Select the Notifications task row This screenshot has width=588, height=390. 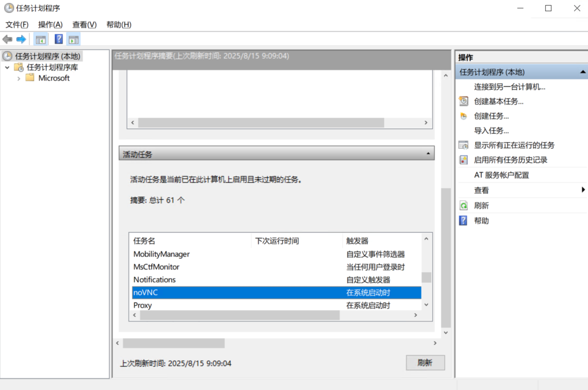[277, 279]
